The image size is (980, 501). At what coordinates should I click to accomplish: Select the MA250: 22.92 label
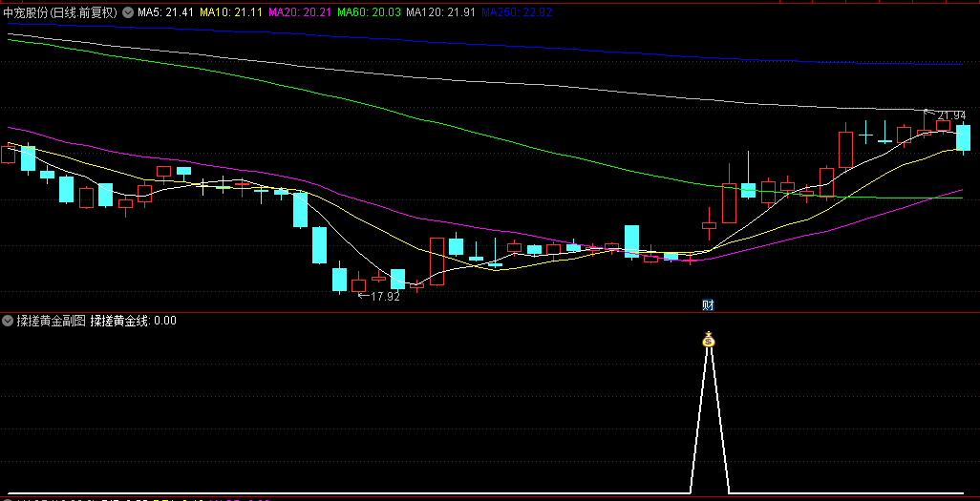pos(516,11)
